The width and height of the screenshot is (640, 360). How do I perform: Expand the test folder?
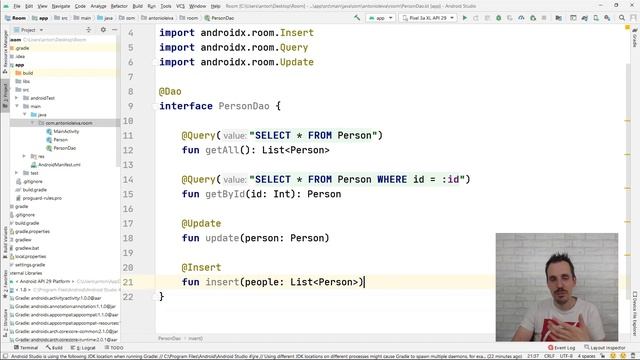pos(17,173)
